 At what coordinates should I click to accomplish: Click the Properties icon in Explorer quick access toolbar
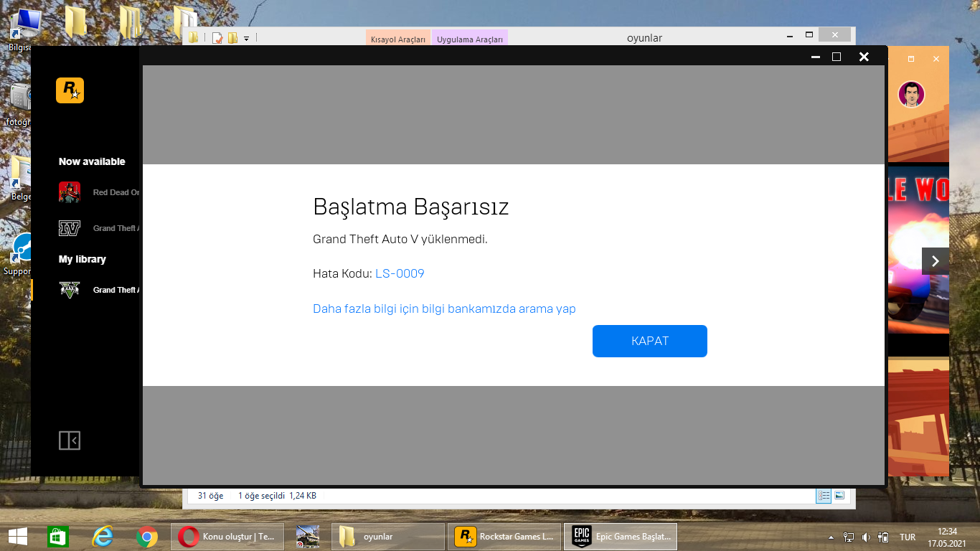click(217, 38)
